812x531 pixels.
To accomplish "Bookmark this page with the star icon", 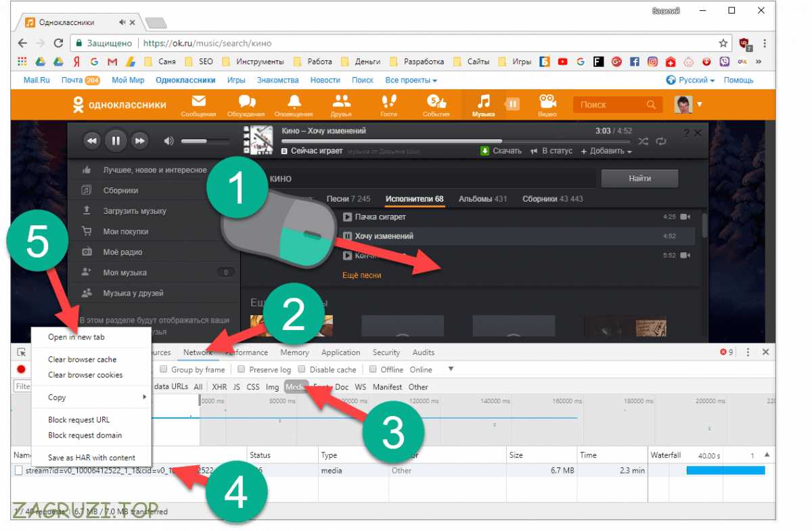I will tap(723, 43).
